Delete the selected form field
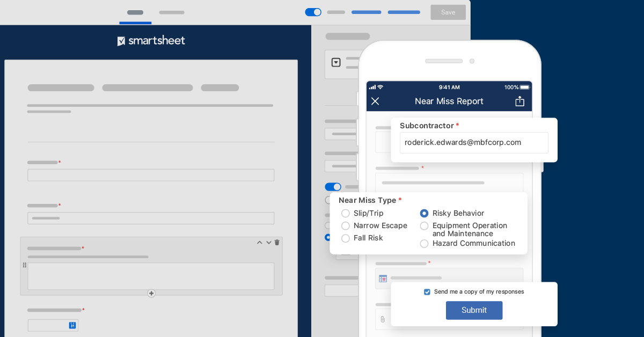The width and height of the screenshot is (644, 337). pos(276,243)
